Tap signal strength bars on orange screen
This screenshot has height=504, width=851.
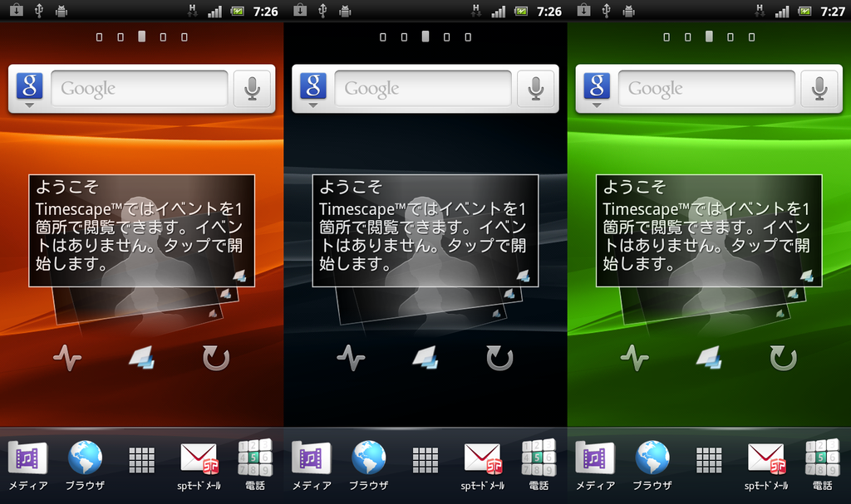pos(215,12)
